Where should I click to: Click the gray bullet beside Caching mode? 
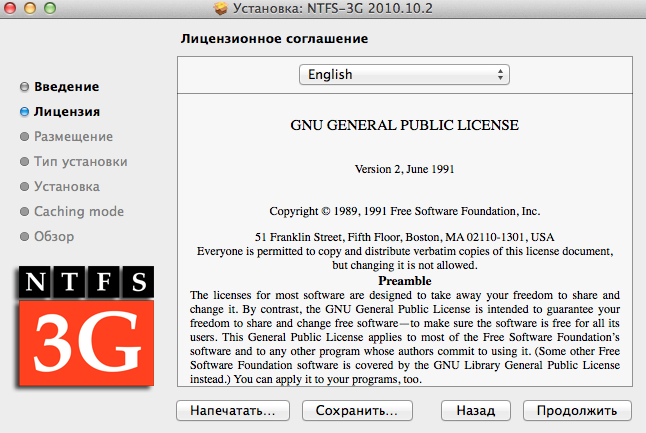click(x=25, y=211)
